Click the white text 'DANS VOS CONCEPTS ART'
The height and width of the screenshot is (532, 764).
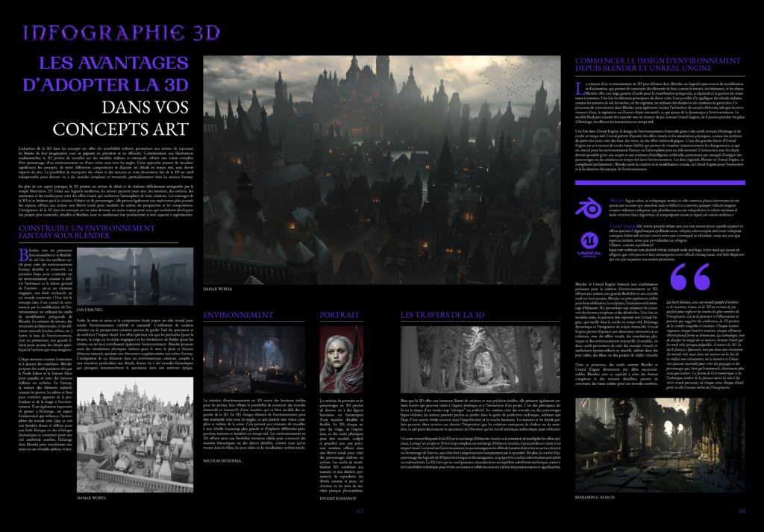pos(120,118)
